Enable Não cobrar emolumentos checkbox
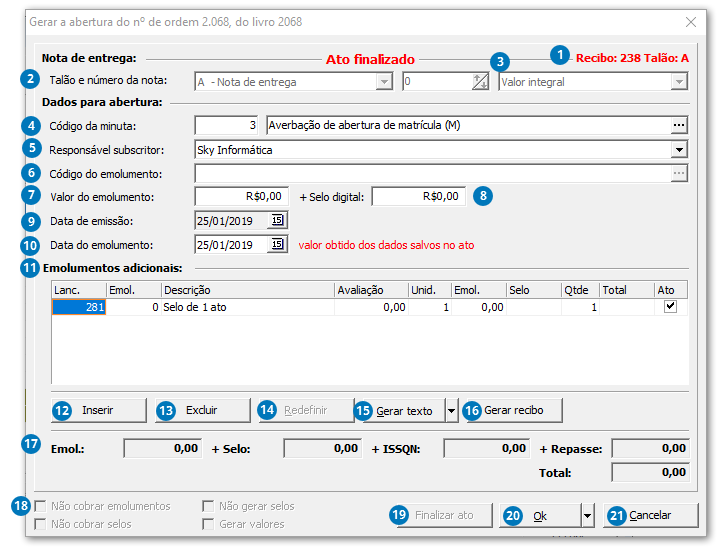 [41, 506]
